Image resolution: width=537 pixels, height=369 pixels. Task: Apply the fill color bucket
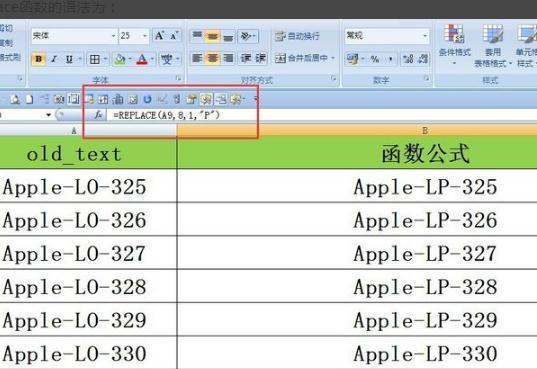click(x=120, y=59)
